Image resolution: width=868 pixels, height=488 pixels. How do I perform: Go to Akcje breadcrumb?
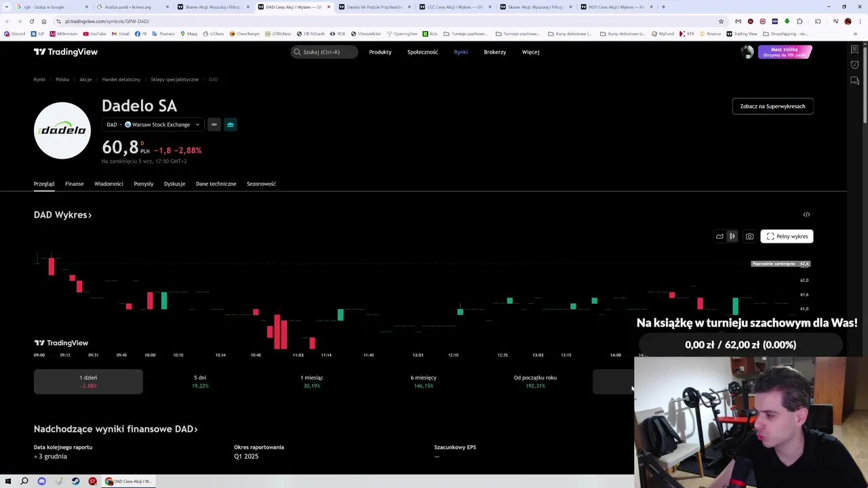click(x=85, y=79)
